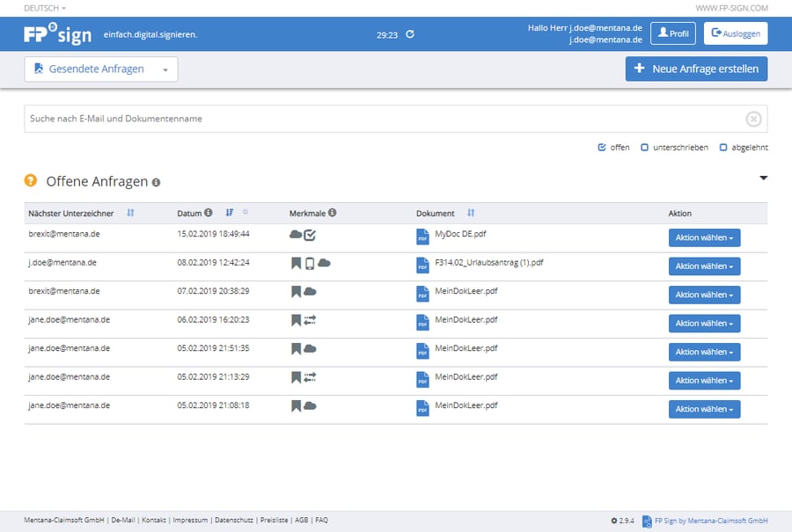Open the AGB footer link
This screenshot has height=532, width=792.
(302, 521)
